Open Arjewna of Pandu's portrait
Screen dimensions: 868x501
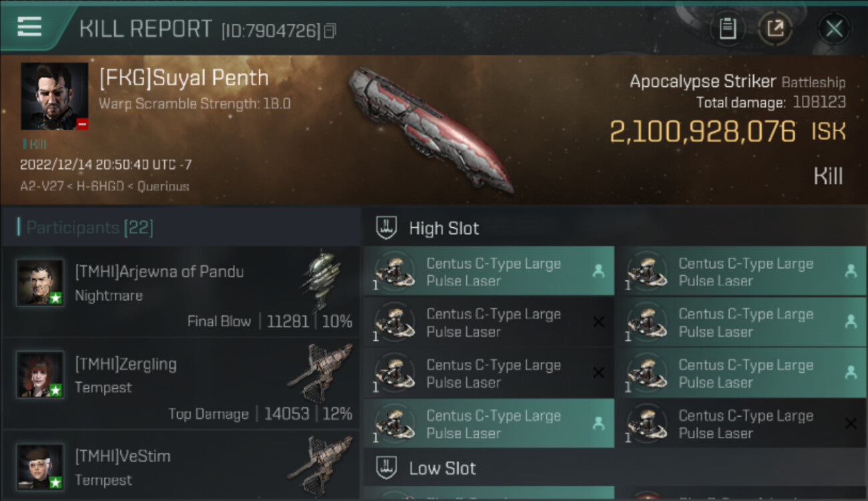pos(41,283)
